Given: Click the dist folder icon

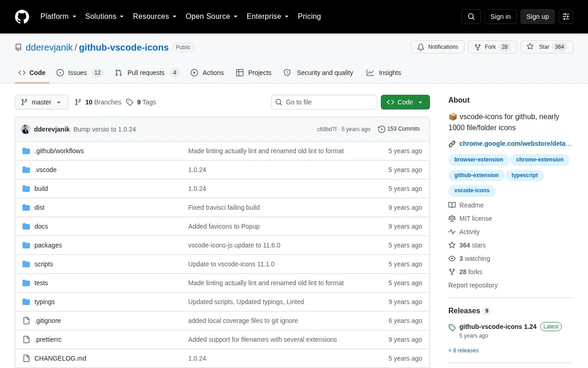Looking at the screenshot, I should click(26, 207).
